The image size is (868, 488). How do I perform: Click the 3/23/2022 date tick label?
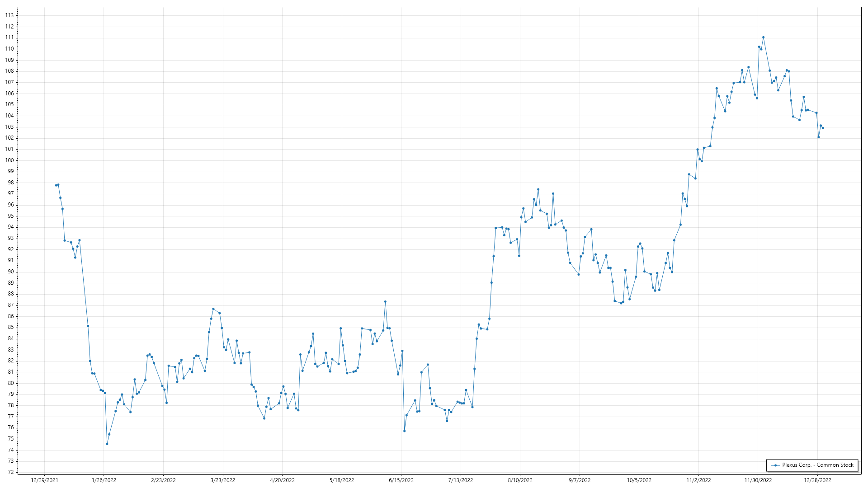point(223,480)
